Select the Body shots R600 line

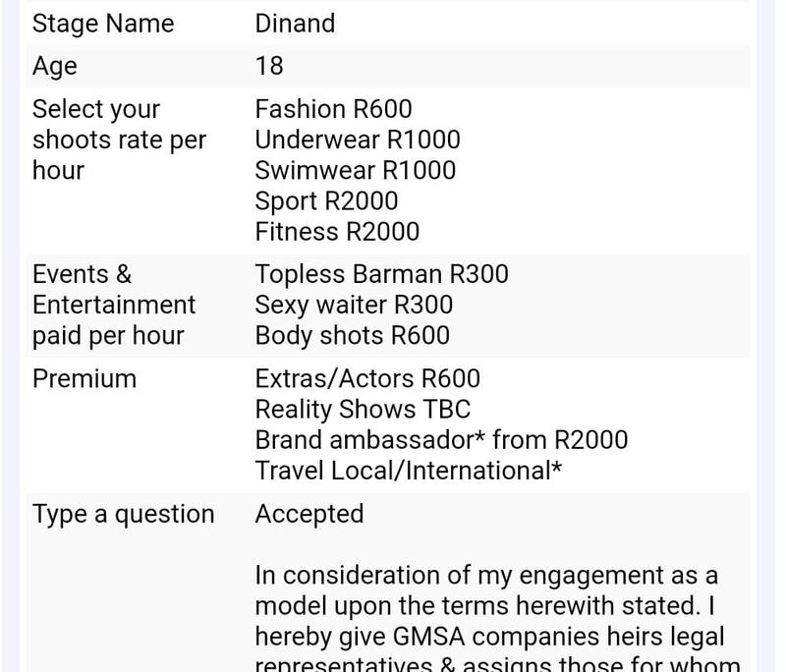353,336
